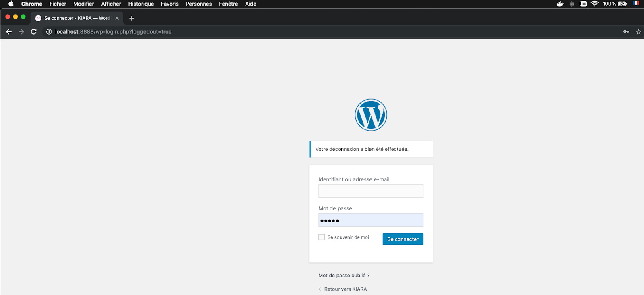Click the Bluetooth status icon

(x=572, y=4)
